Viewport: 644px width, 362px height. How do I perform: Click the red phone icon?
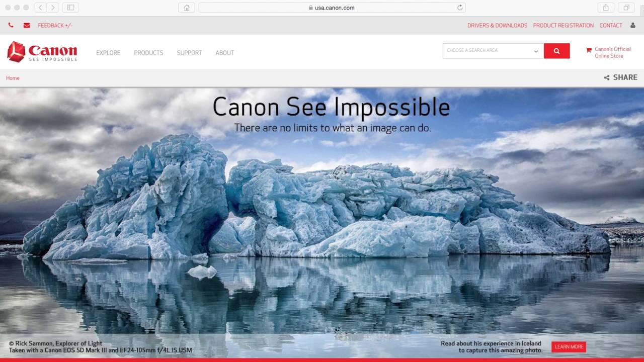coord(11,25)
